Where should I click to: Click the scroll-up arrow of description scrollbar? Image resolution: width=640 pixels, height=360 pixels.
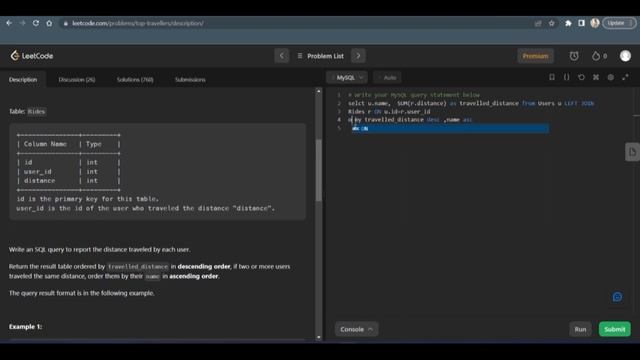click(319, 91)
